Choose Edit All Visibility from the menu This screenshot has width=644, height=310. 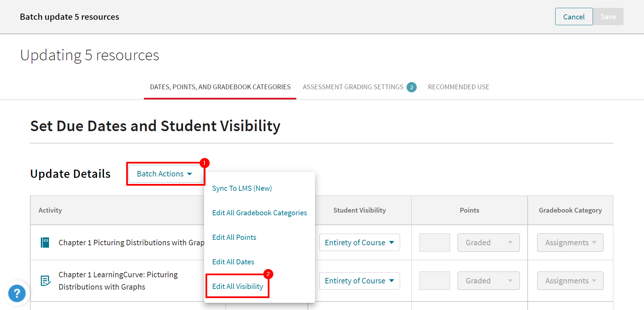[x=237, y=286]
